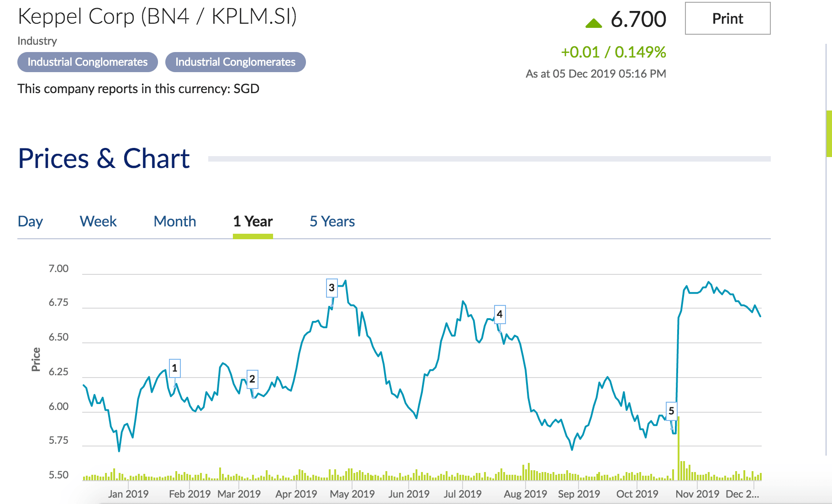Click the 6.25 price axis label
832x504 pixels.
pos(58,372)
